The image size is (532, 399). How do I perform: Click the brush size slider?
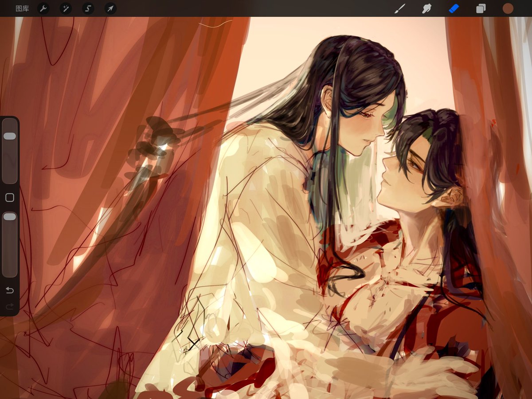click(x=10, y=151)
